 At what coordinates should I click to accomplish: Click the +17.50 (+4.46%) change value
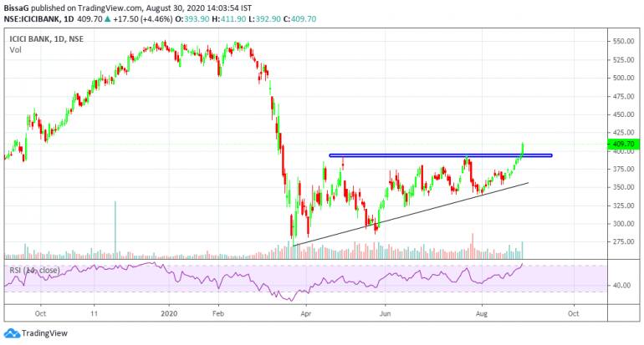pos(143,19)
